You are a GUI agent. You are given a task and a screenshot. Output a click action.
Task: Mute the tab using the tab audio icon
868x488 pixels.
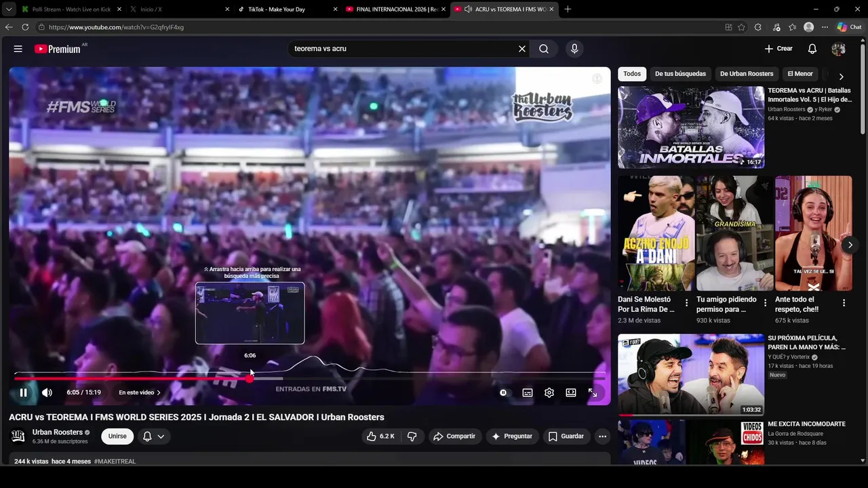(468, 9)
